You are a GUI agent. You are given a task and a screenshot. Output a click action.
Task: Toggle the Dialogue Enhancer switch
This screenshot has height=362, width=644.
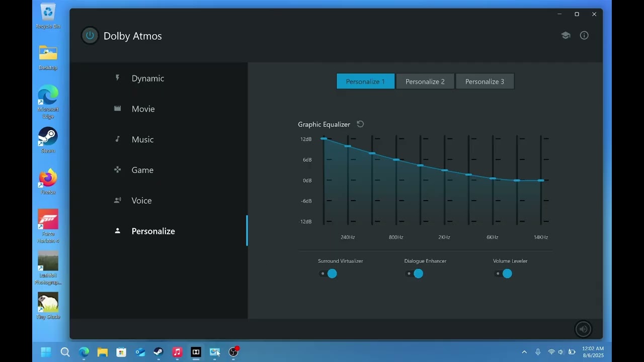coord(415,274)
